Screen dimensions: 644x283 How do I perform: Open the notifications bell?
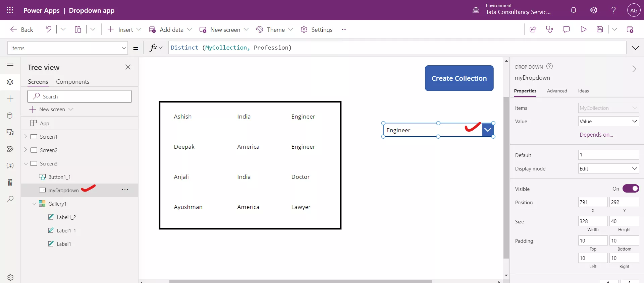coord(574,10)
